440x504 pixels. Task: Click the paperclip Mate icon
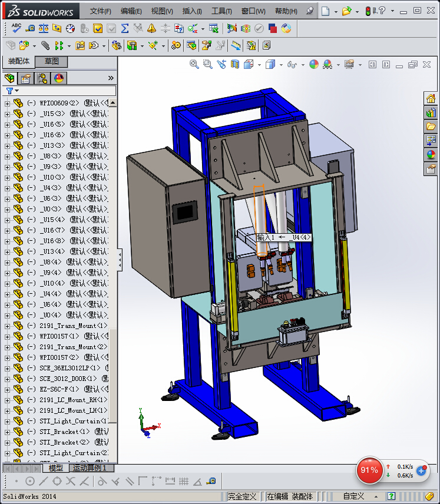tap(45, 46)
